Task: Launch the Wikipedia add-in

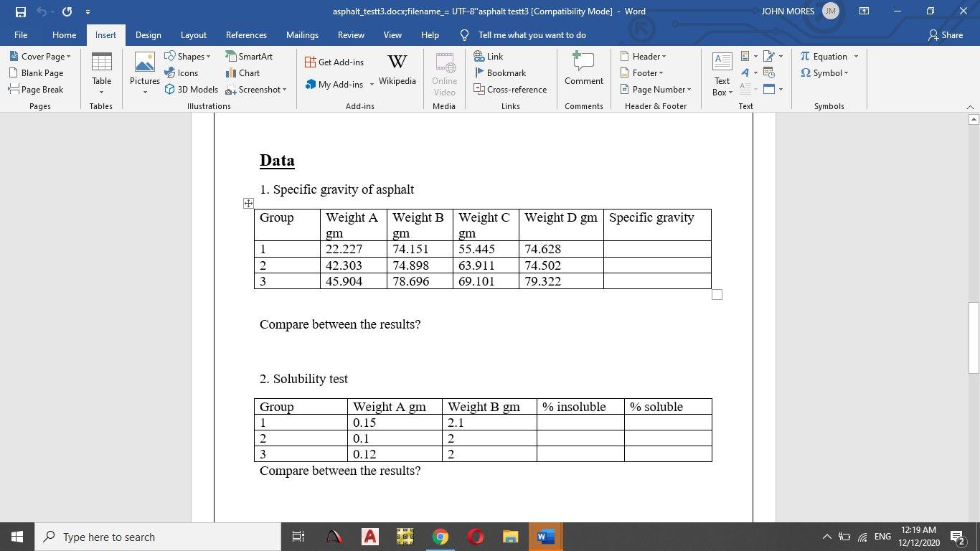Action: tap(397, 70)
